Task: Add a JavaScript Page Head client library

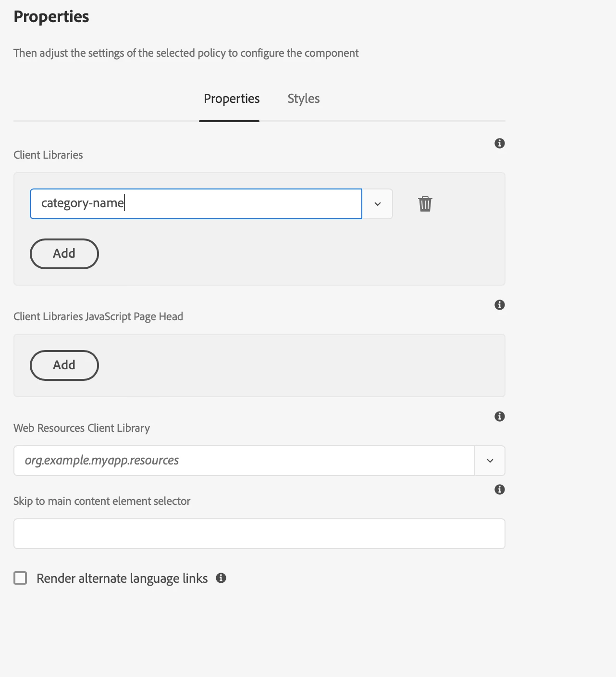Action: [64, 365]
